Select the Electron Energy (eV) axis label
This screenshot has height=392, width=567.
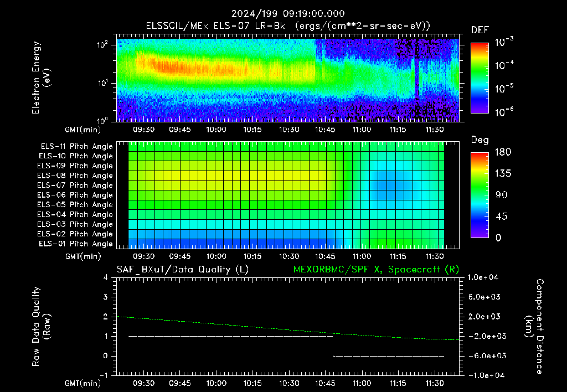[41, 78]
